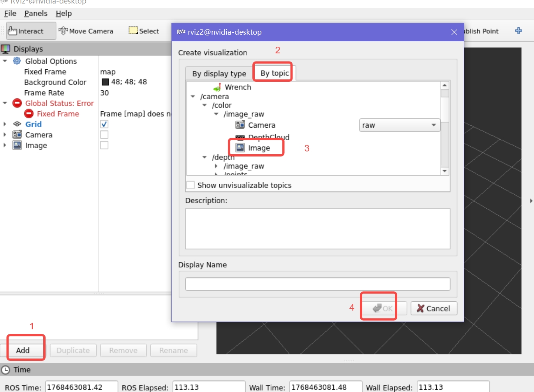
Task: Open the Panels menu
Action: pyautogui.click(x=35, y=14)
